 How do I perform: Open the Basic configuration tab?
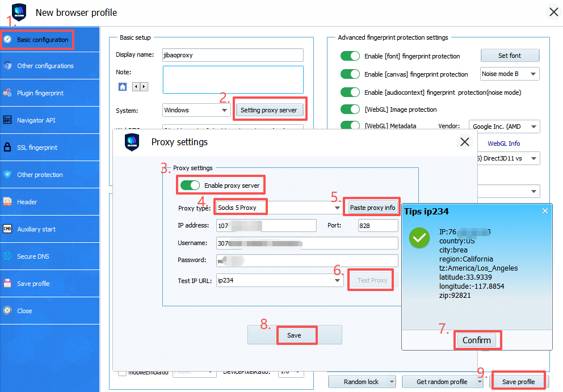(42, 40)
